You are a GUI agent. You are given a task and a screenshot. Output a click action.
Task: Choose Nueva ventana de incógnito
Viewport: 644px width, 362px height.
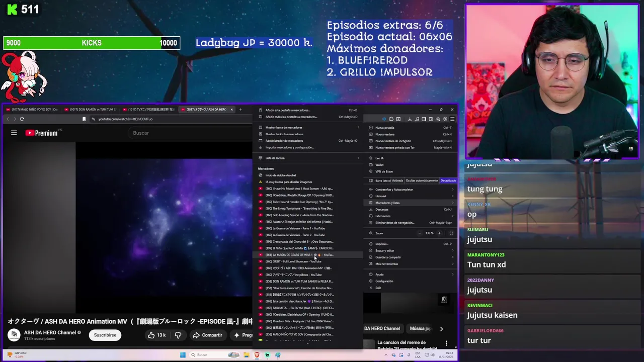click(411, 141)
